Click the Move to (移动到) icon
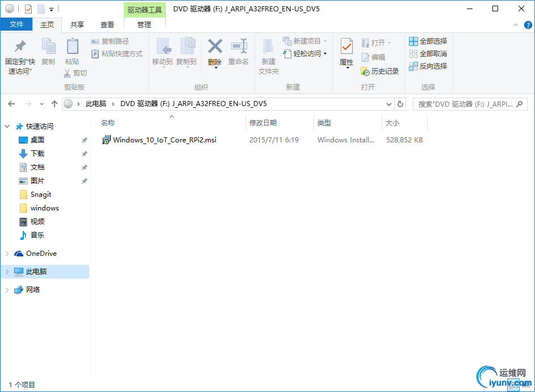This screenshot has width=535, height=392. tap(164, 46)
